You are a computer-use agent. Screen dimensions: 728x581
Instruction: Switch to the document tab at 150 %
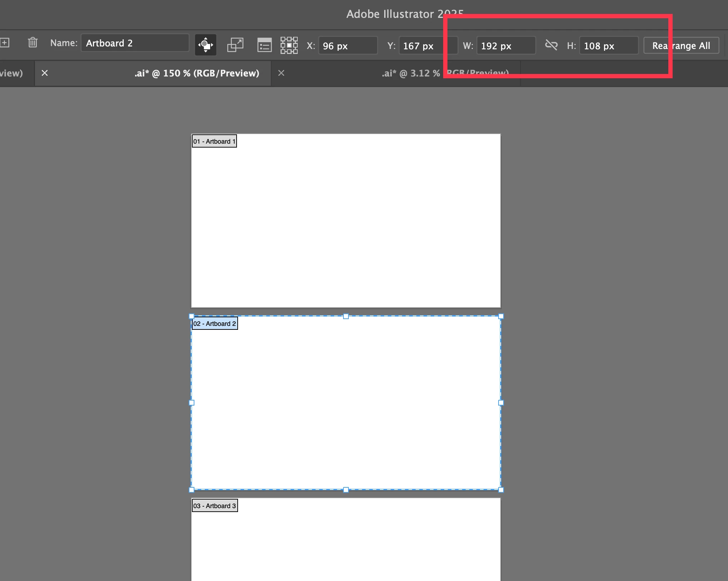click(197, 73)
